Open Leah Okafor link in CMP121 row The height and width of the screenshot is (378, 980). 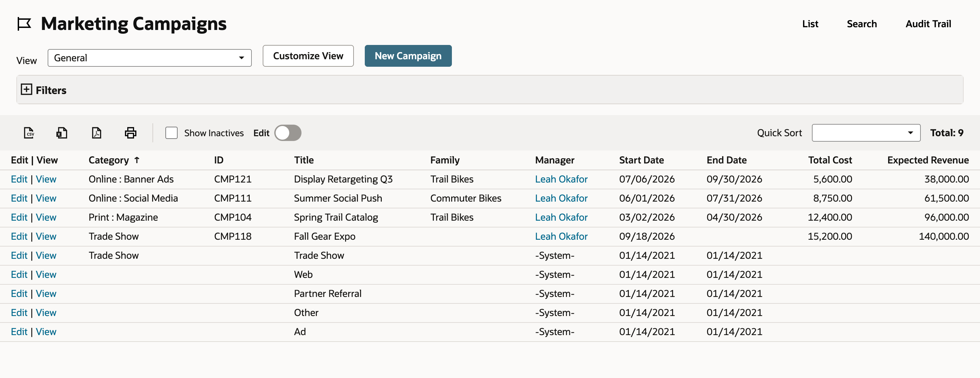click(561, 179)
